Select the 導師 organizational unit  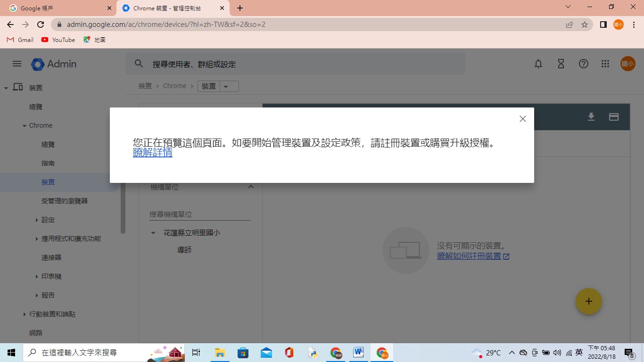(184, 250)
